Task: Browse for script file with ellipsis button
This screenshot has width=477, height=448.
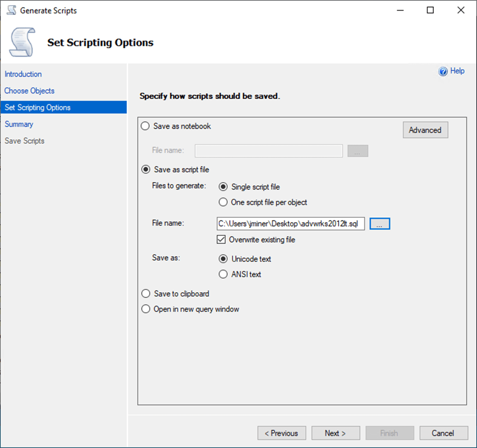Action: tap(380, 223)
